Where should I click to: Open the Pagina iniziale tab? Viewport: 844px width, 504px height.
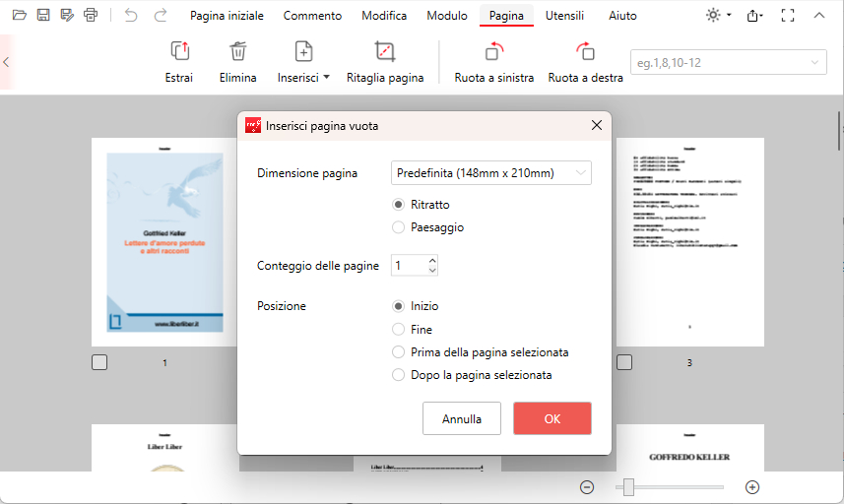pos(227,16)
